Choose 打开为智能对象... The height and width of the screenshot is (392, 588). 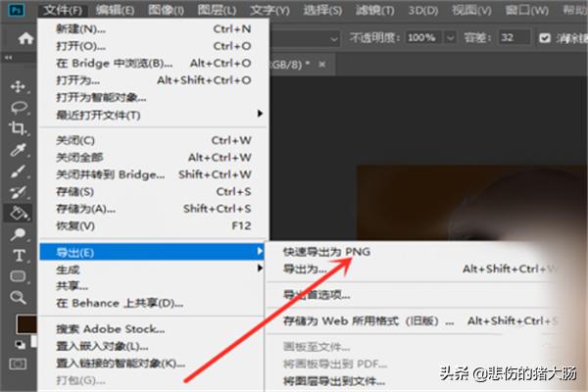click(x=154, y=97)
